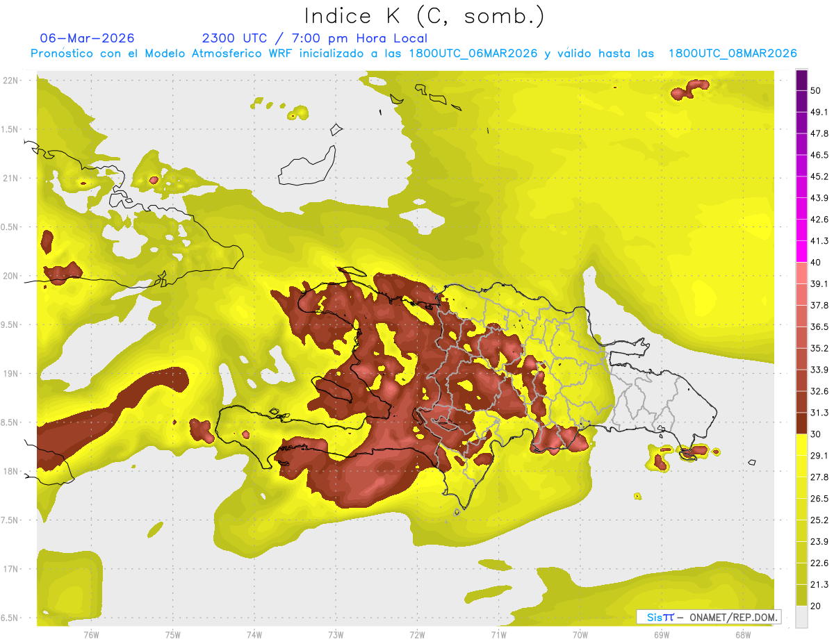Click the colorbar value '47.8'

coord(819,133)
